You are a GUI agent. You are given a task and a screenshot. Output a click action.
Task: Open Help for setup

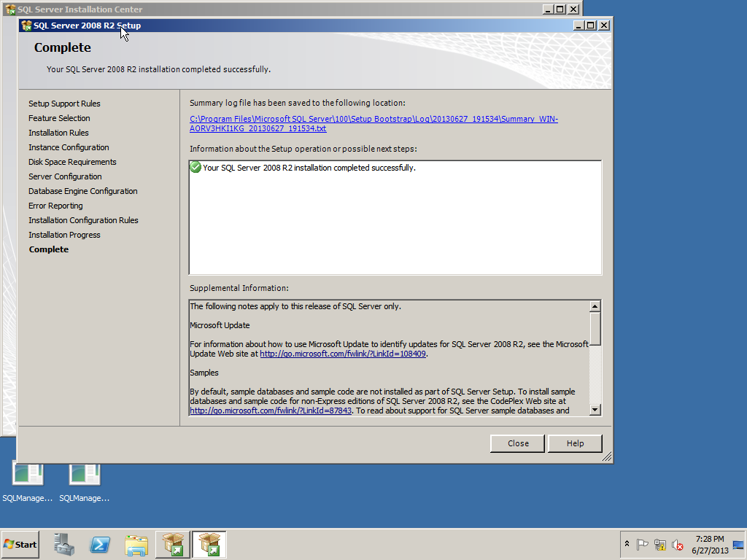[575, 443]
